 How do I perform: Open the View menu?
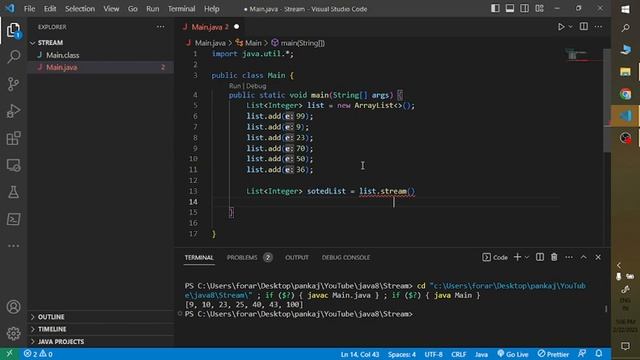pyautogui.click(x=111, y=9)
